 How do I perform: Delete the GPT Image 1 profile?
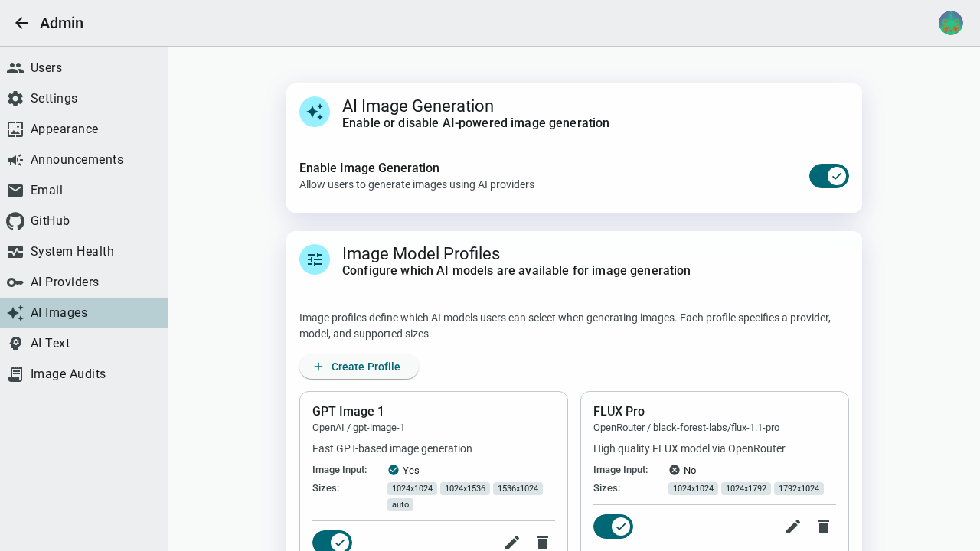click(x=543, y=543)
